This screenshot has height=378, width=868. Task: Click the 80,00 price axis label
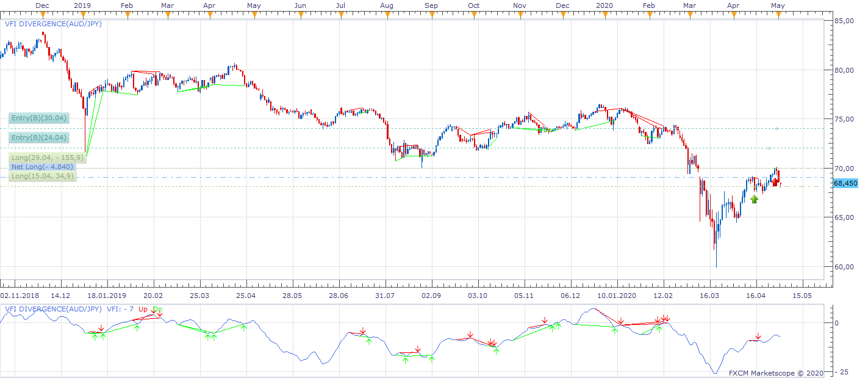[x=844, y=70]
